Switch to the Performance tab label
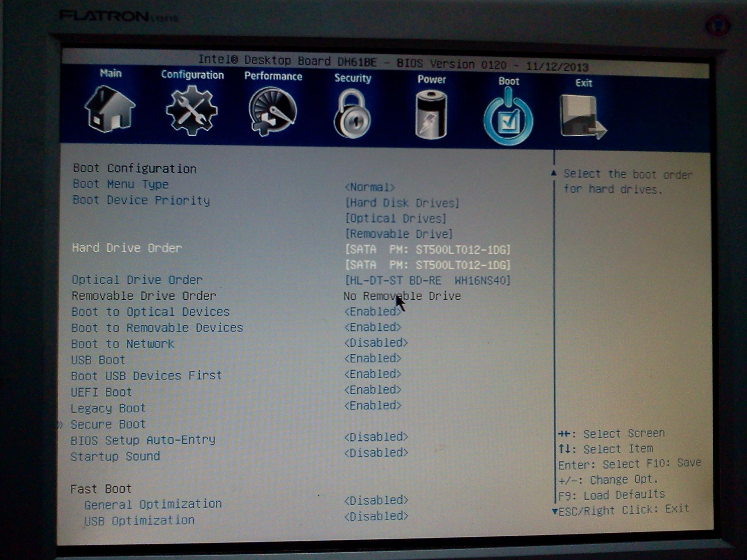The width and height of the screenshot is (747, 560). [273, 76]
